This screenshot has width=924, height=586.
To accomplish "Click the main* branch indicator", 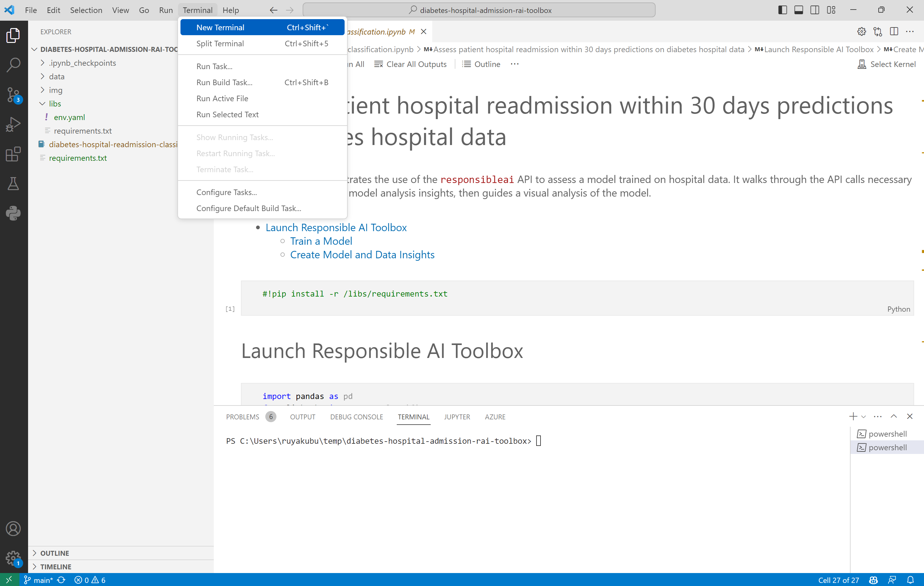I will [38, 580].
